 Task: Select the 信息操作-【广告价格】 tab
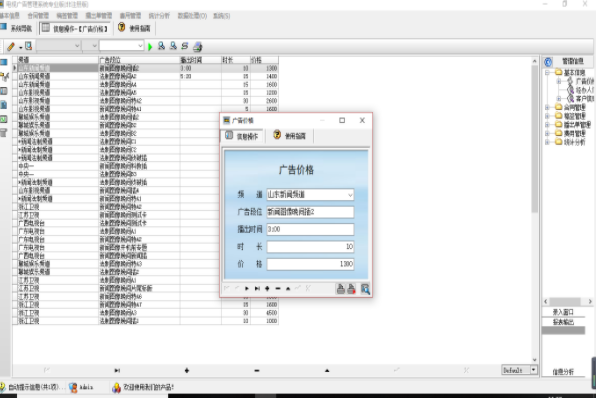[x=75, y=29]
